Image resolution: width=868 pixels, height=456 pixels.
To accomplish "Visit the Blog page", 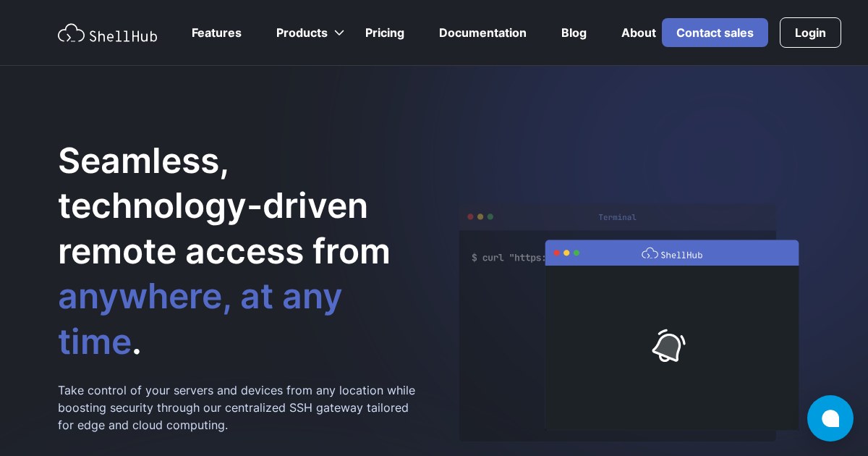I will [574, 33].
